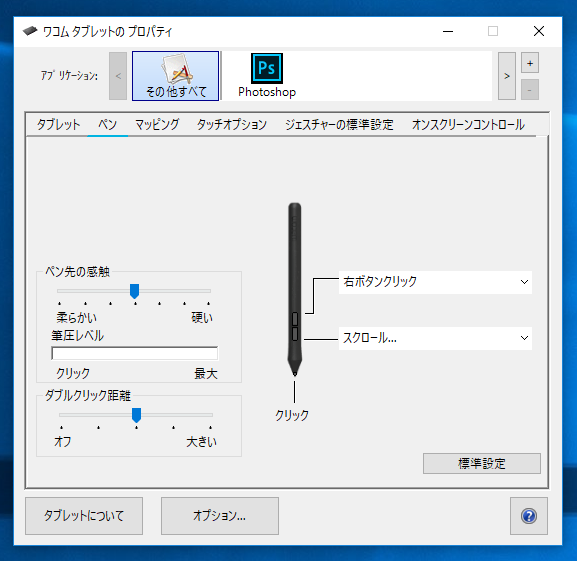
Task: Open the 右ボタンクリック dropdown
Action: [x=435, y=282]
